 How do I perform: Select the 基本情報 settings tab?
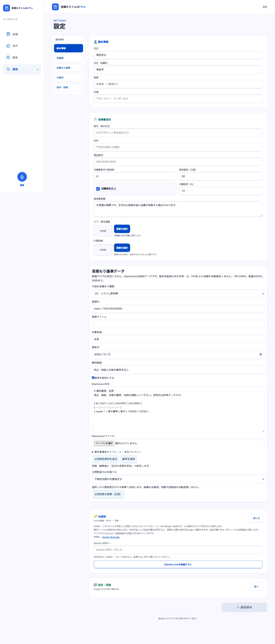coord(68,48)
